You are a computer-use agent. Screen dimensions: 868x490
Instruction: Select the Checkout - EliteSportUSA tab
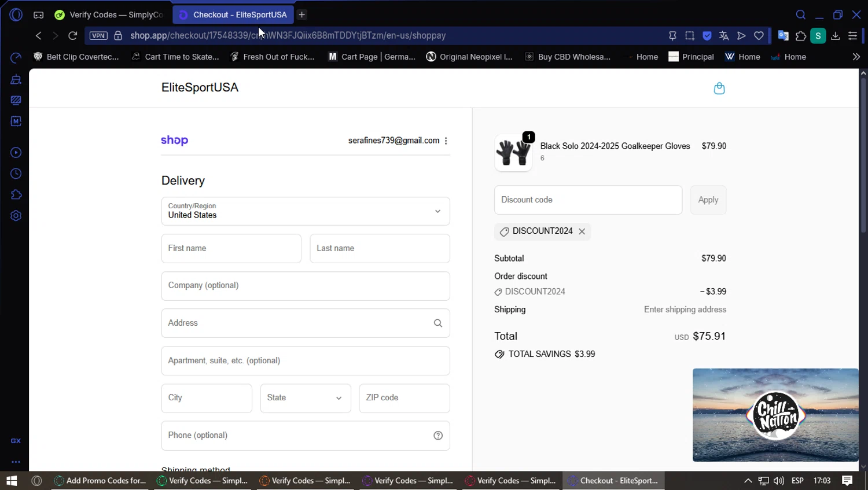(x=233, y=14)
